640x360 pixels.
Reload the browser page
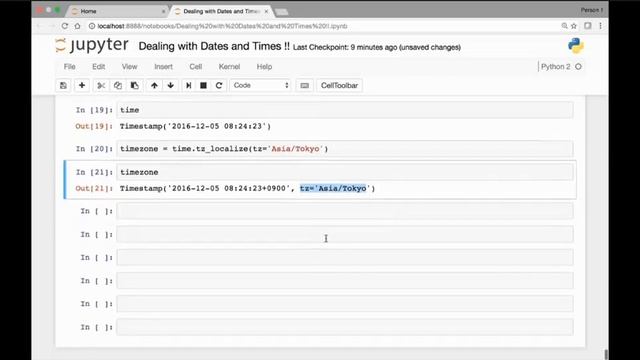click(x=64, y=26)
